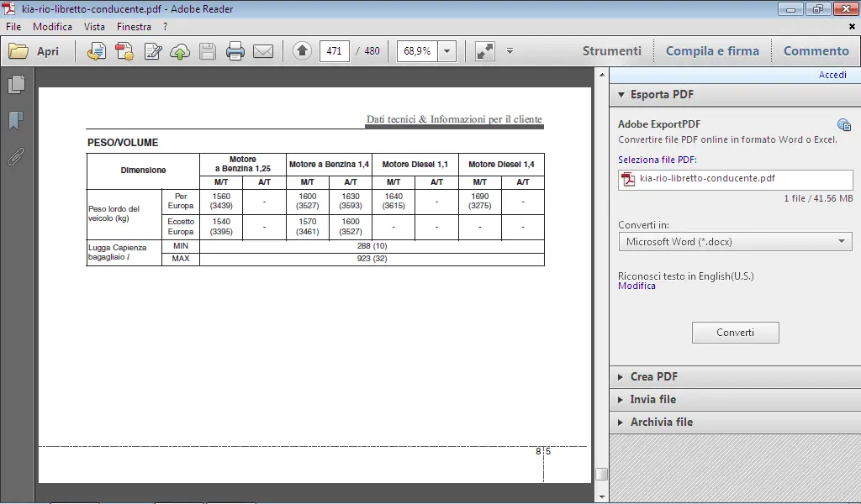Screen dimensions: 861x504
Task: Click the sign document pen icon
Action: click(153, 51)
